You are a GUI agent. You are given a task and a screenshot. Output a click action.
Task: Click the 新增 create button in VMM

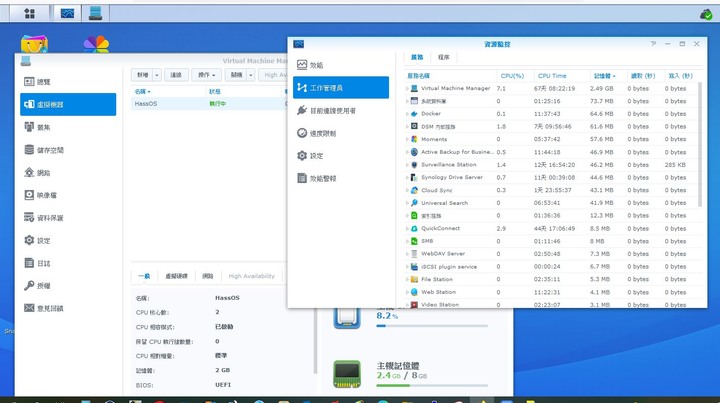tap(143, 75)
